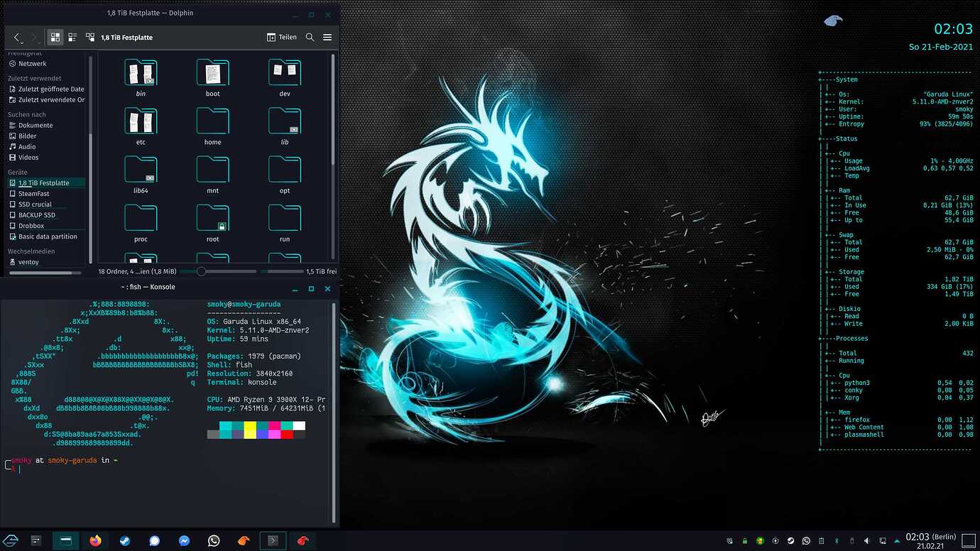Open Steam from the taskbar
Screen dimensions: 980x551
(x=126, y=540)
